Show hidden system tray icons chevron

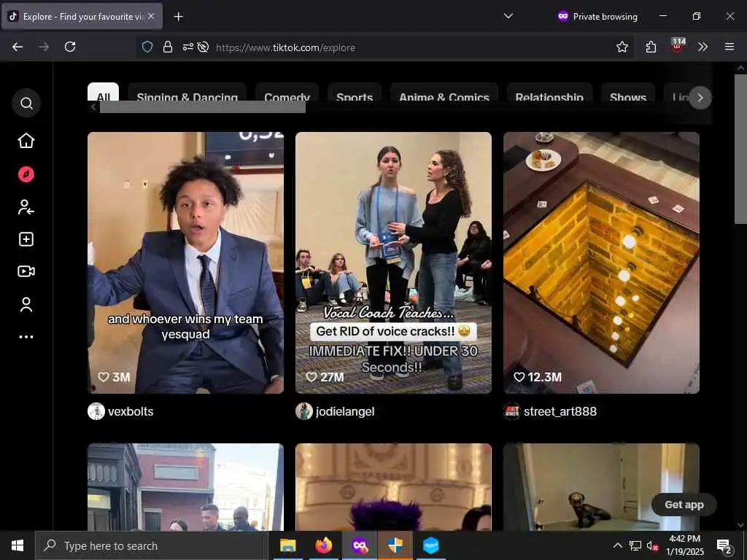coord(617,545)
